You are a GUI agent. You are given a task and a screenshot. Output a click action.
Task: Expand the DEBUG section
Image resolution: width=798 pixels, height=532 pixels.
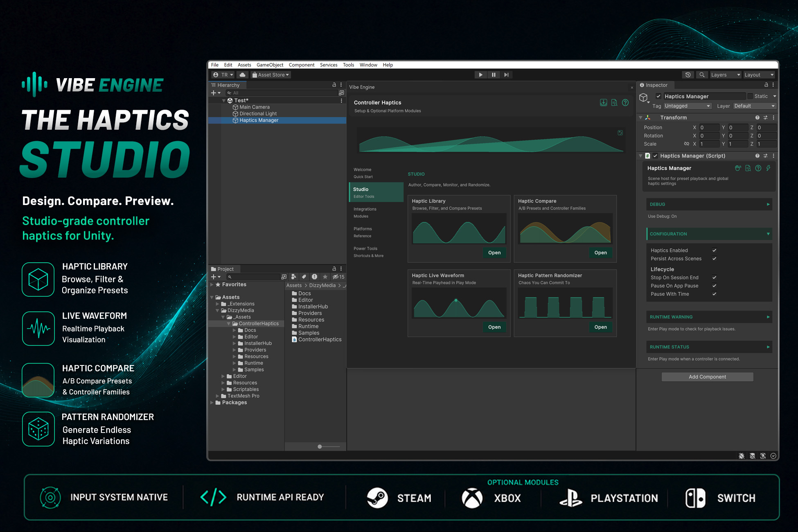709,204
